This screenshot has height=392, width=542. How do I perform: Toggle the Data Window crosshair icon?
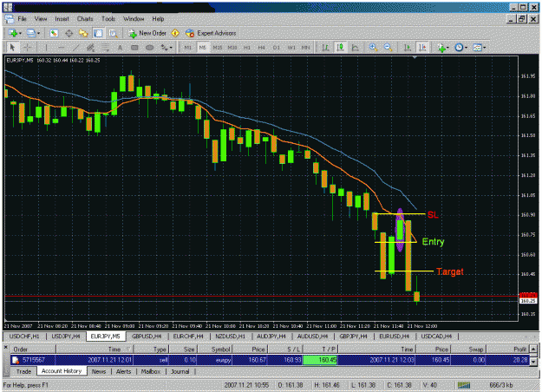[x=69, y=33]
